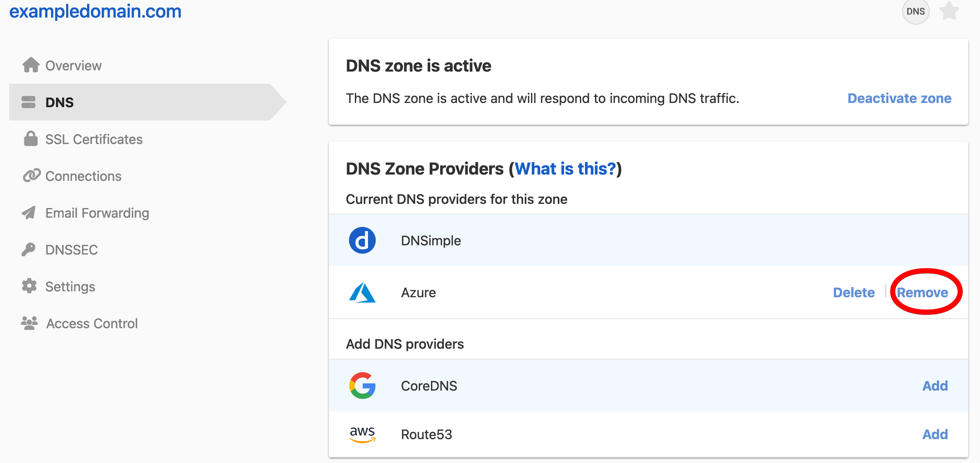Go to Email Forwarding in sidebar
The width and height of the screenshot is (980, 463).
point(97,213)
